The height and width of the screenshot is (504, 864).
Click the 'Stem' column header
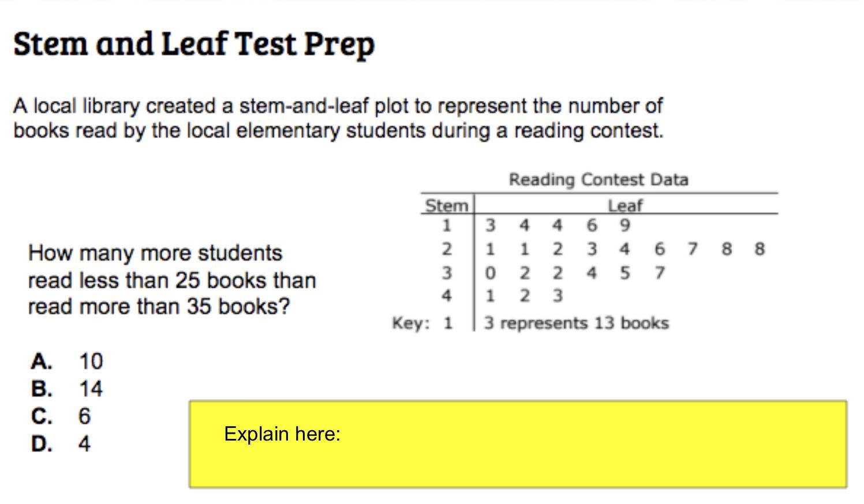pyautogui.click(x=446, y=206)
